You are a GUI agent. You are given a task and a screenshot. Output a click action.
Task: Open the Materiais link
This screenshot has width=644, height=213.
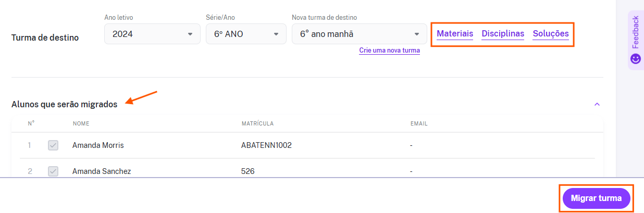[455, 34]
